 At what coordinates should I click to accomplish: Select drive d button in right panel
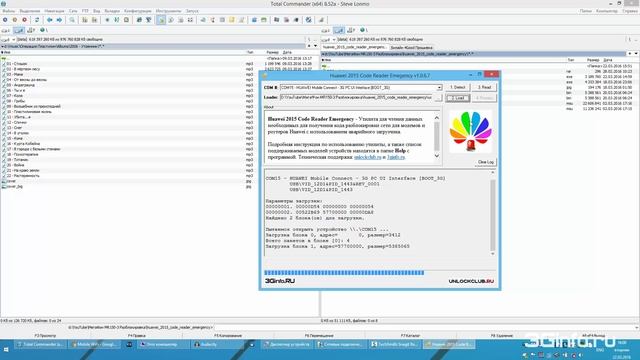[x=338, y=30]
